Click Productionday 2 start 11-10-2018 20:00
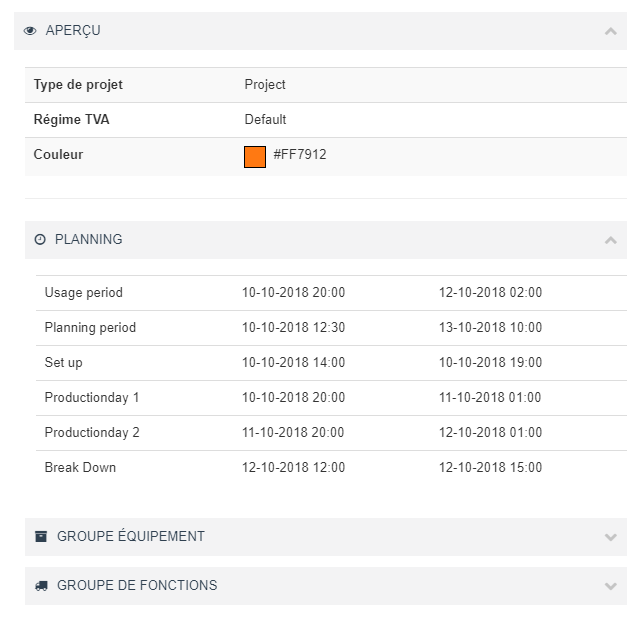This screenshot has width=636, height=624. [293, 432]
